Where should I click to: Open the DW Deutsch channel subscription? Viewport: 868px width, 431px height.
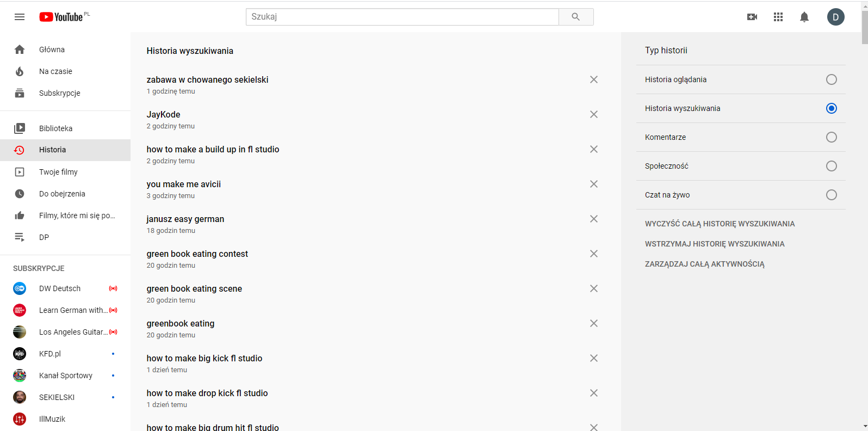(x=60, y=288)
